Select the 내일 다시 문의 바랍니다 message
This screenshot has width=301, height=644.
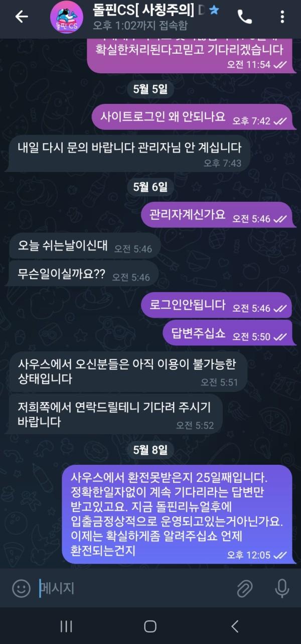click(x=130, y=153)
